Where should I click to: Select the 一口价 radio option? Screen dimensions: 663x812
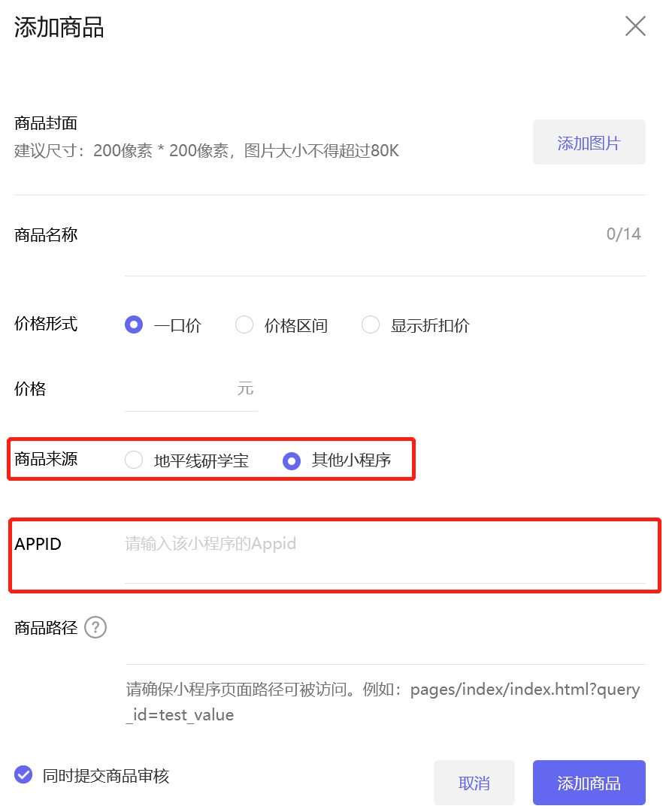coord(134,324)
